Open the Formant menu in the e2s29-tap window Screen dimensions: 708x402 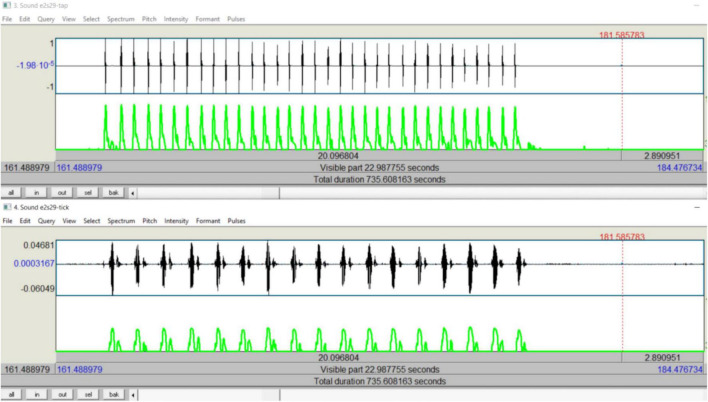[x=207, y=19]
